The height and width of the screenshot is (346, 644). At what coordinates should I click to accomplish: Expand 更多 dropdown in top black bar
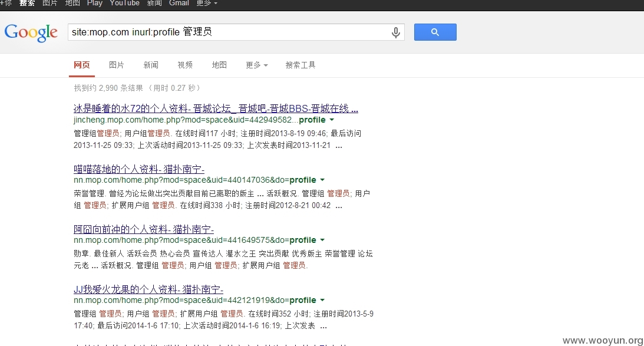click(x=207, y=4)
